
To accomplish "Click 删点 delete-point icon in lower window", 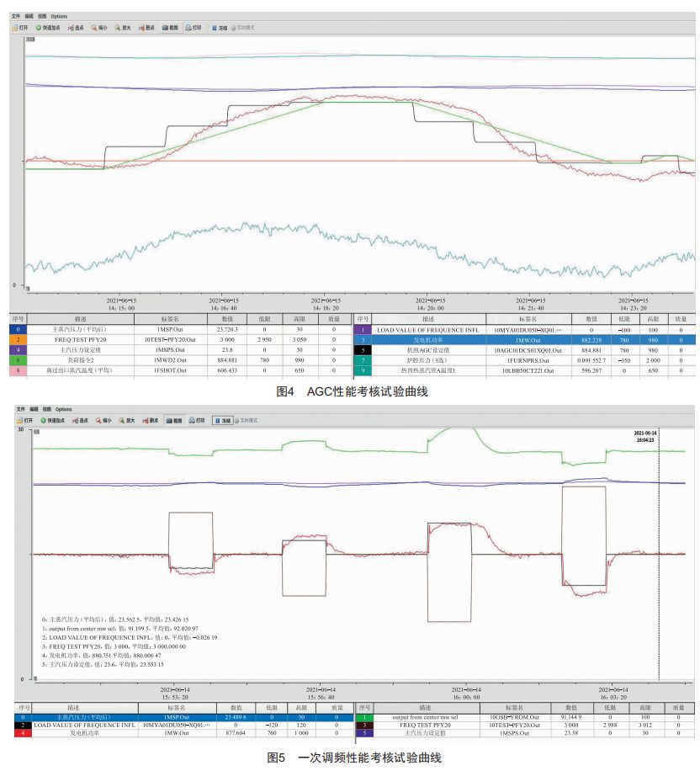I will point(148,420).
